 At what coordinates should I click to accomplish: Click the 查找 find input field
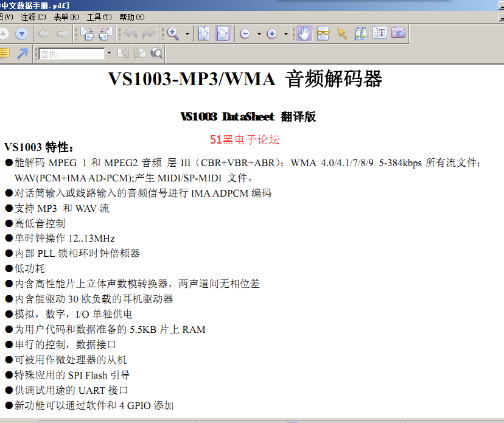pyautogui.click(x=72, y=54)
